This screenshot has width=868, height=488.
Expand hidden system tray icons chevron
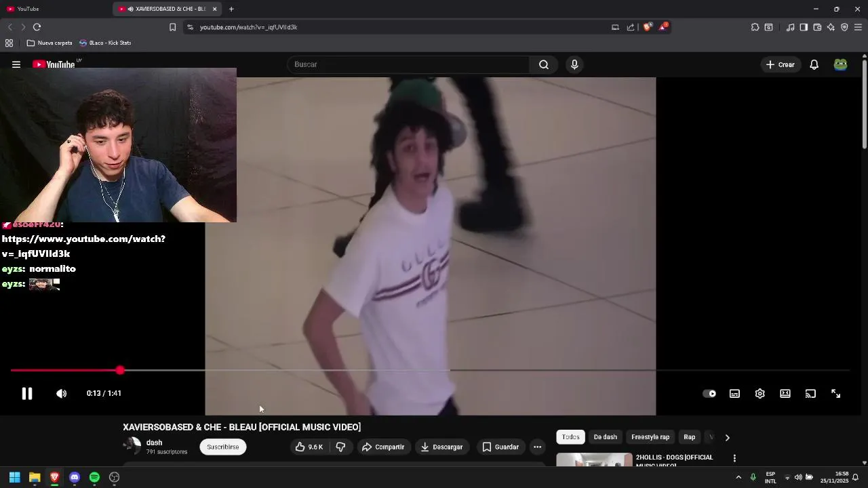(x=738, y=477)
